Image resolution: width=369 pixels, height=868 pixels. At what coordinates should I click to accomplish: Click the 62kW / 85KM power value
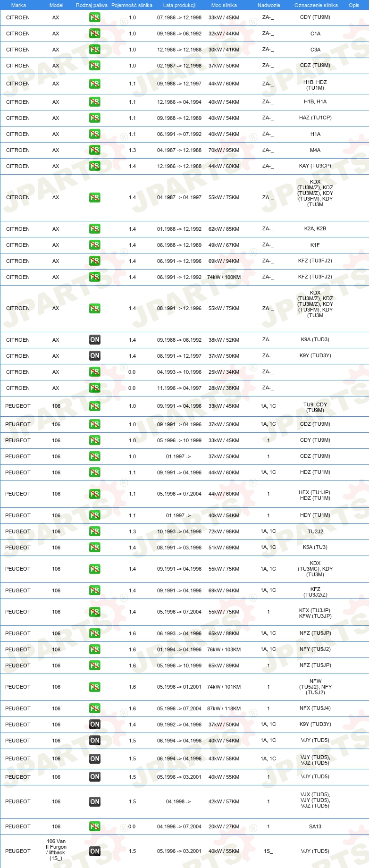tap(224, 229)
